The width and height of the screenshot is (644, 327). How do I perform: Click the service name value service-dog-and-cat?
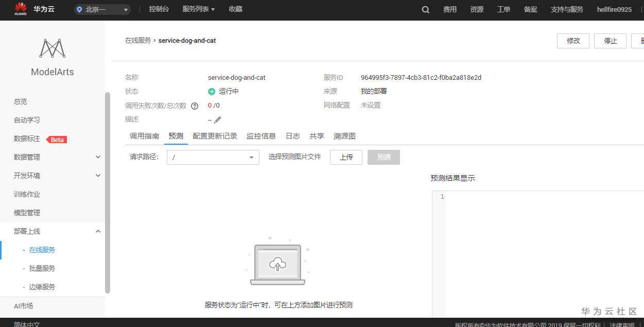click(x=237, y=78)
